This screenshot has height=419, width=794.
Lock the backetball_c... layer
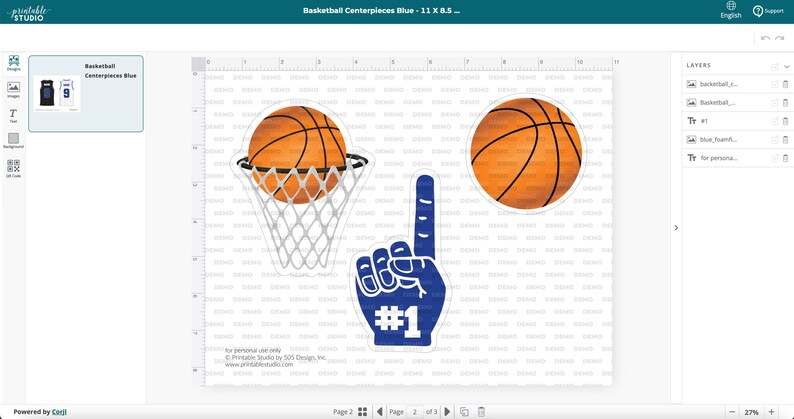[x=775, y=84]
